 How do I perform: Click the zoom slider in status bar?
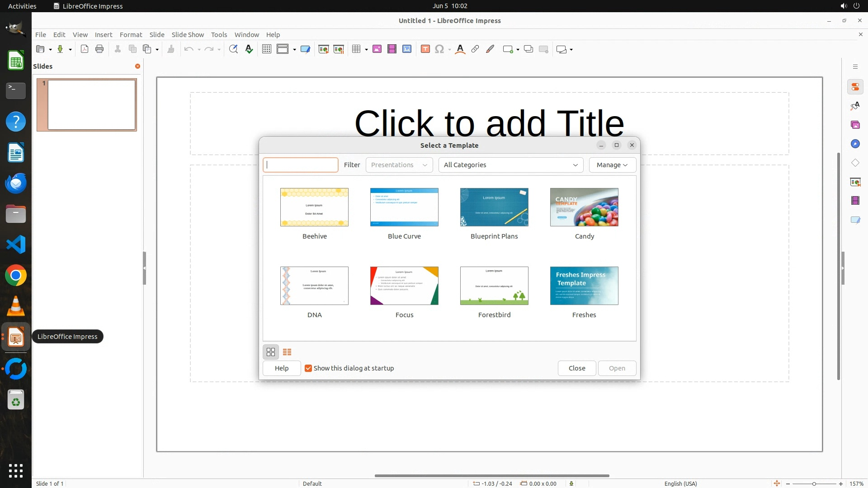click(x=814, y=483)
